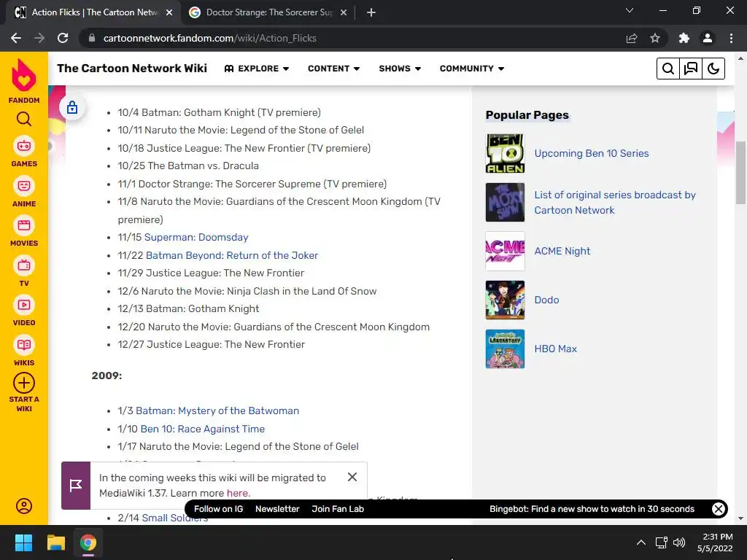
Task: Toggle dark mode with the moon icon
Action: tap(713, 69)
